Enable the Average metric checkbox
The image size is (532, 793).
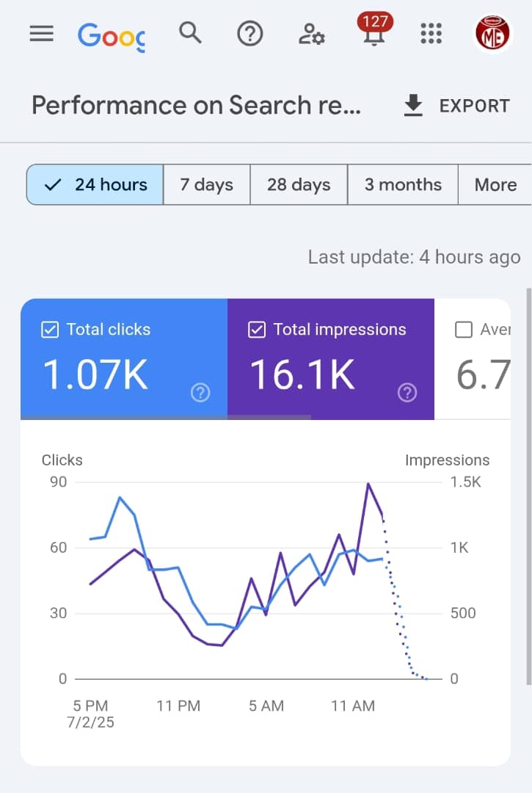click(464, 330)
